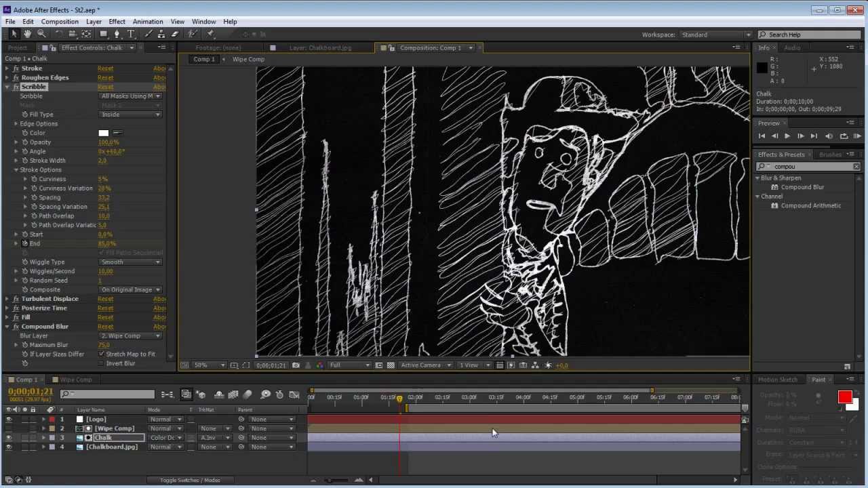Image resolution: width=868 pixels, height=488 pixels.
Task: Open the Animation menu
Action: [x=148, y=22]
